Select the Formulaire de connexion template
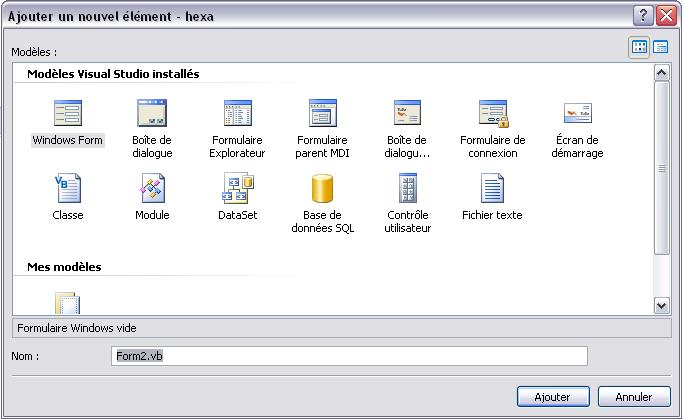 (x=492, y=113)
